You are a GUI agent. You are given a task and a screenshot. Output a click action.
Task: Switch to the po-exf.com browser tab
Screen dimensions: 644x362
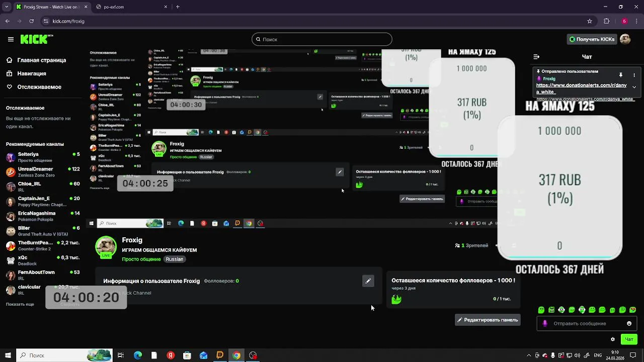point(131,7)
